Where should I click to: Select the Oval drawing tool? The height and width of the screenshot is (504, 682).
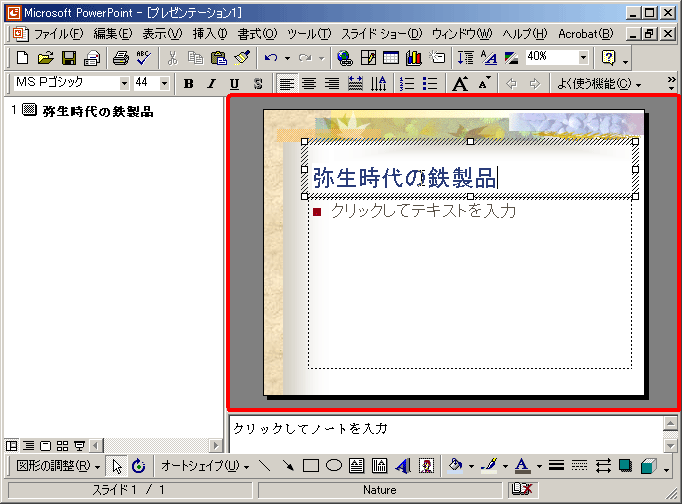pos(334,466)
